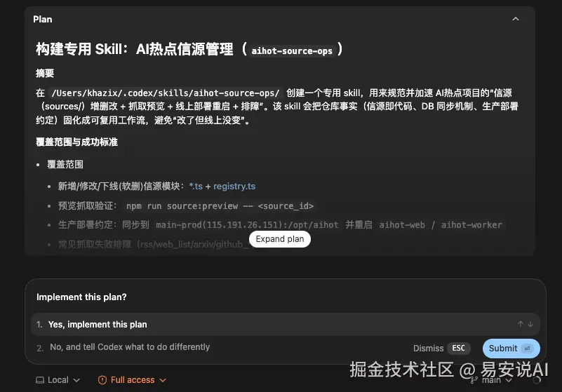Open the Full access permissions dropdown
The image size is (562, 392).
(133, 380)
